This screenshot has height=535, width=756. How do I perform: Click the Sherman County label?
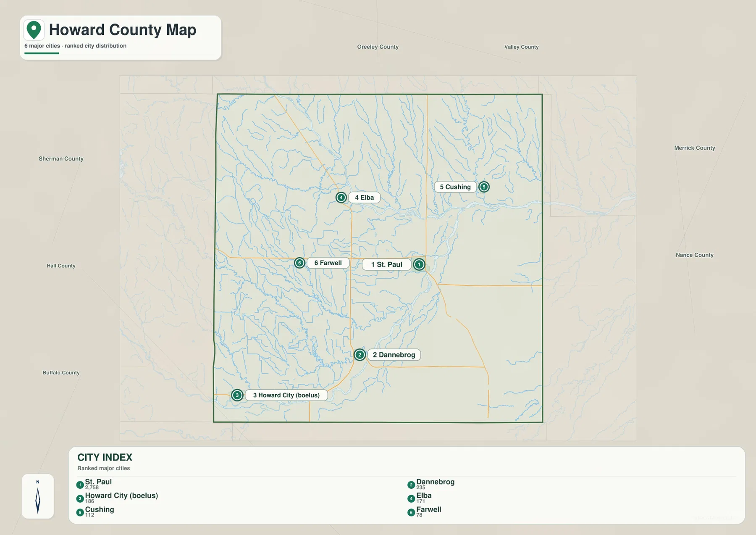61,158
